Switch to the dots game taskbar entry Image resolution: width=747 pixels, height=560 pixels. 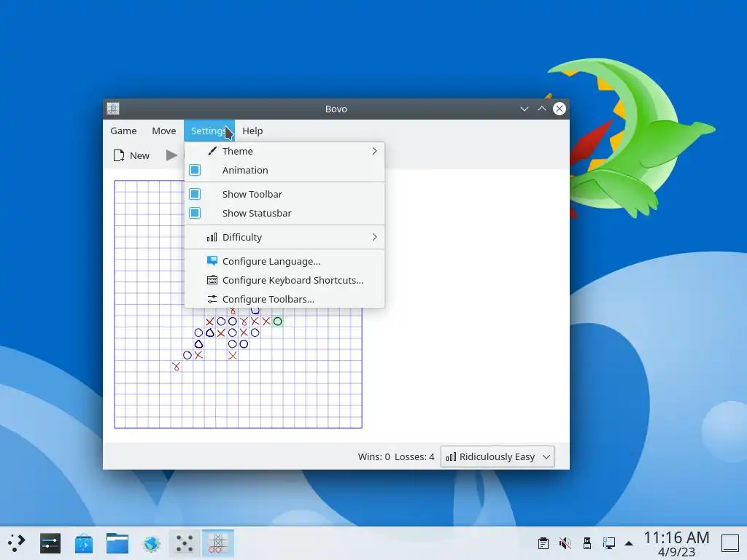tap(185, 543)
